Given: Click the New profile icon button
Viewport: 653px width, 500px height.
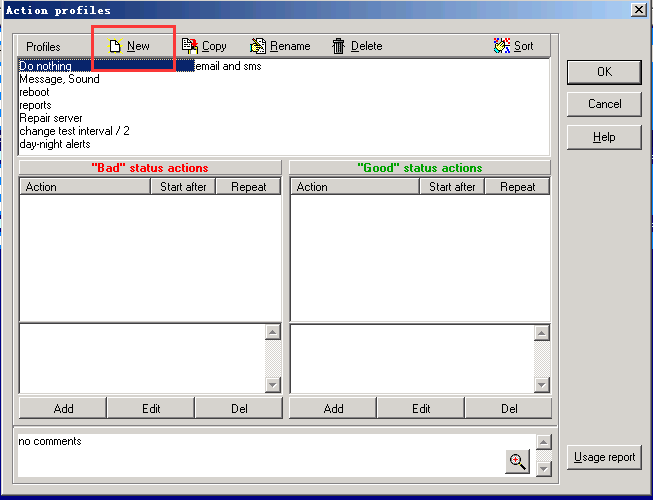Looking at the screenshot, I should pos(115,46).
